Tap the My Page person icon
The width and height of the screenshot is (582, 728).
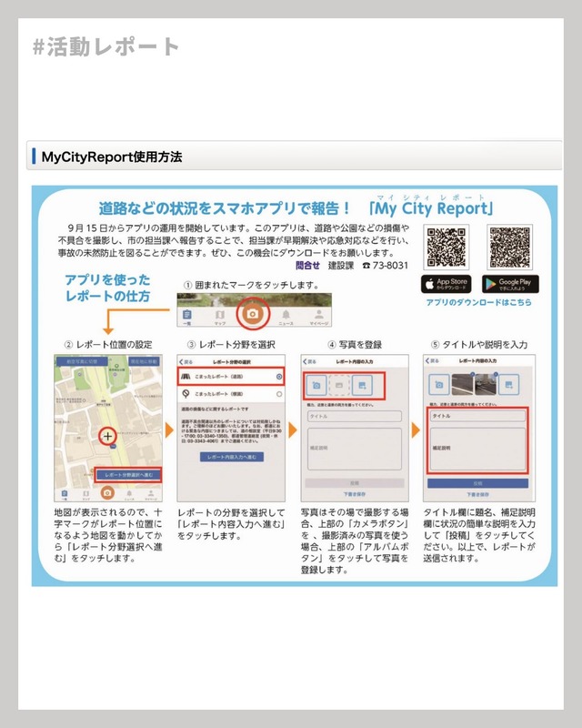[319, 315]
